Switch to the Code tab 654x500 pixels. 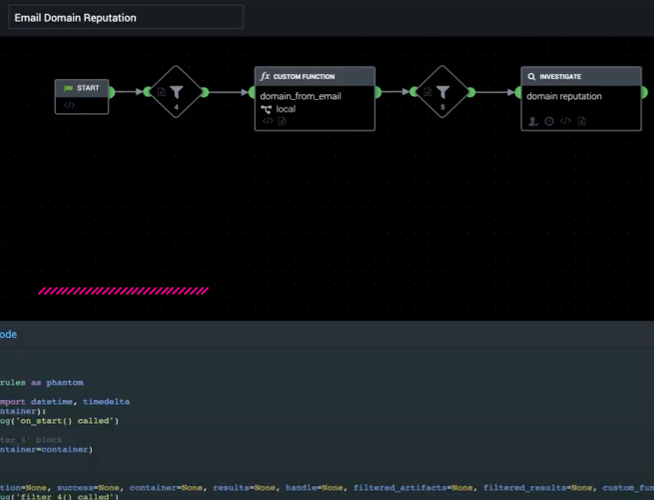pyautogui.click(x=8, y=334)
